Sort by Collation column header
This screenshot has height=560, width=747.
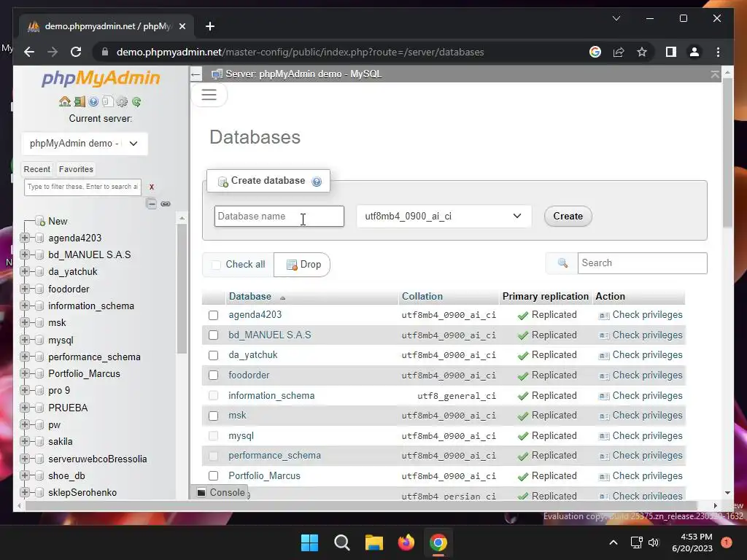click(x=422, y=296)
